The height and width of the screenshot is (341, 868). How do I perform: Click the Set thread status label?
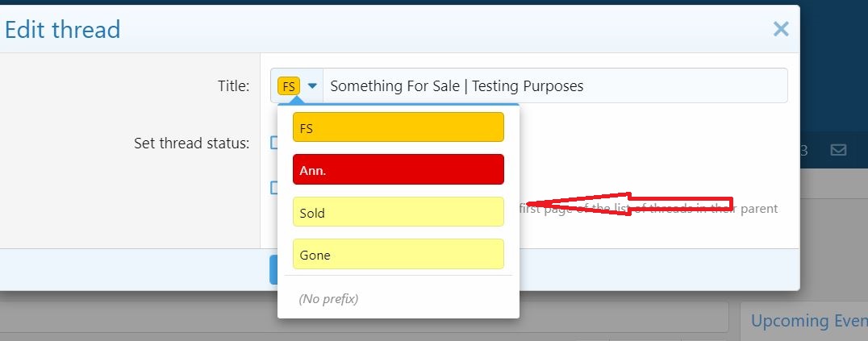[x=191, y=143]
